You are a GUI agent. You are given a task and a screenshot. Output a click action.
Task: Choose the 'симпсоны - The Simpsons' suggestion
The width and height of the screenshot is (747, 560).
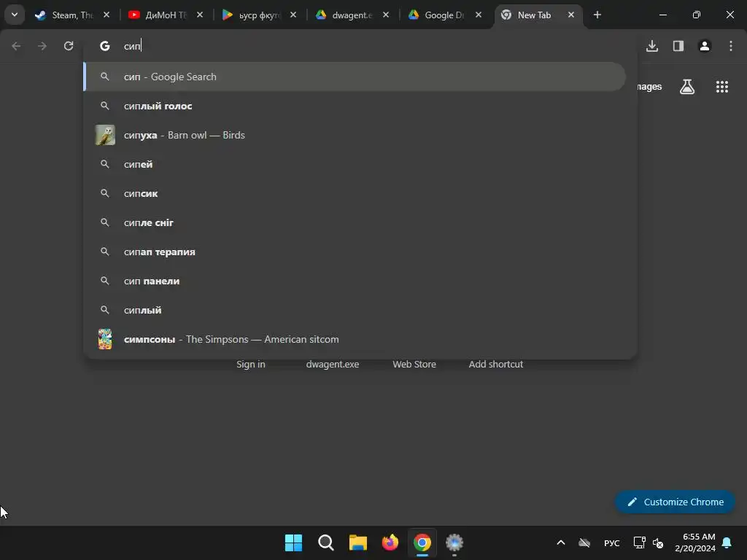[x=355, y=339]
